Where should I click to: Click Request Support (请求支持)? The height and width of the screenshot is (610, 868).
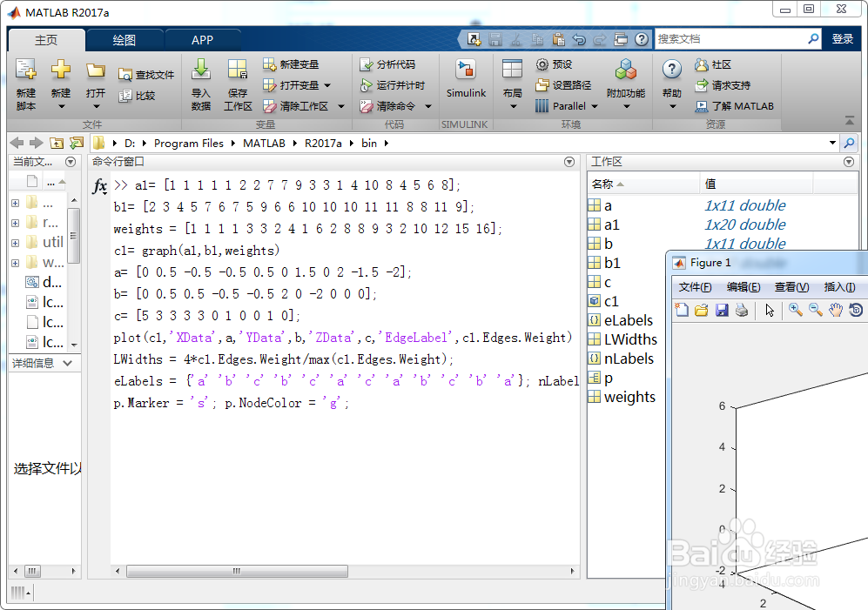click(723, 85)
